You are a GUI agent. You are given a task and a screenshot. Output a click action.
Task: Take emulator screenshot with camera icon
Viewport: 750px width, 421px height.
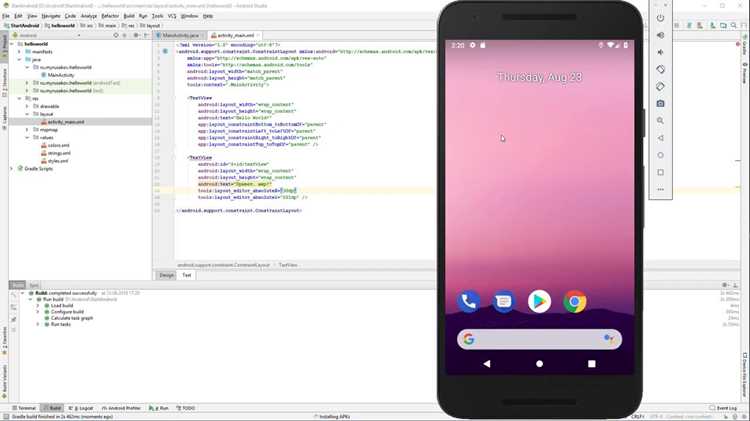[660, 104]
